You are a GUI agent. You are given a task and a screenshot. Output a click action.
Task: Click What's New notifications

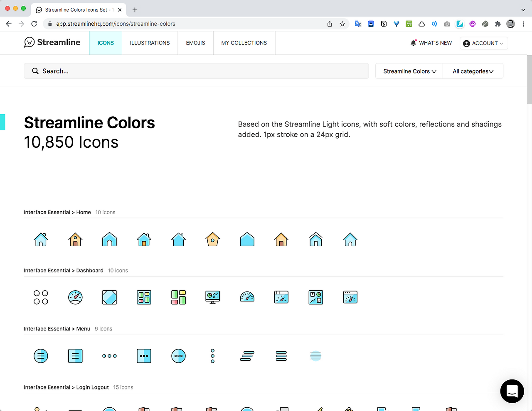pyautogui.click(x=431, y=43)
